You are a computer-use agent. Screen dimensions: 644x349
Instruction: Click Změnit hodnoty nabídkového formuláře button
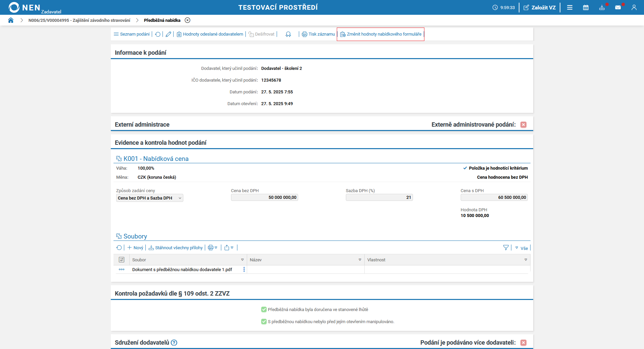(381, 34)
